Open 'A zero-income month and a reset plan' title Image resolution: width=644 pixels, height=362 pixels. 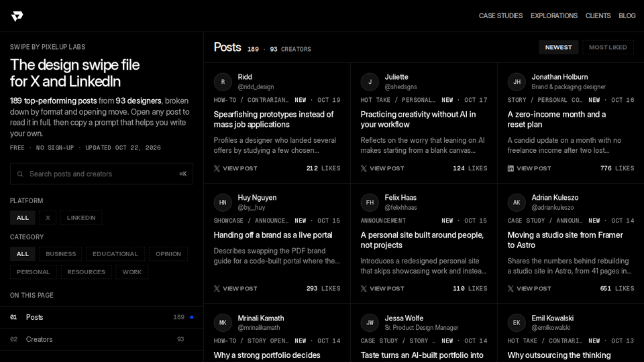(x=557, y=119)
